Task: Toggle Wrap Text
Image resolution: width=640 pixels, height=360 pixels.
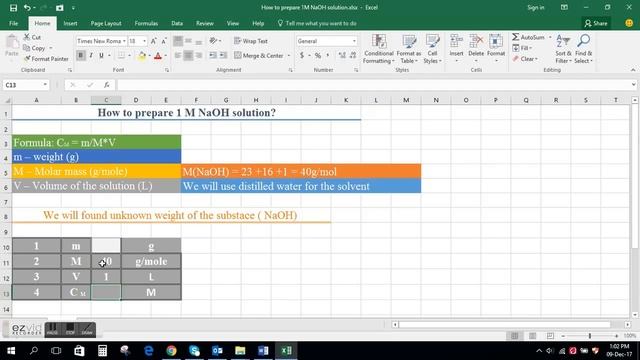Action: click(x=251, y=41)
